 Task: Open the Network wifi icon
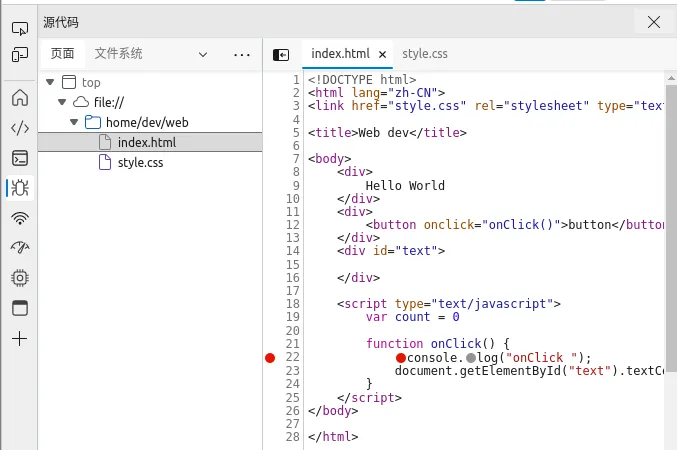point(20,218)
